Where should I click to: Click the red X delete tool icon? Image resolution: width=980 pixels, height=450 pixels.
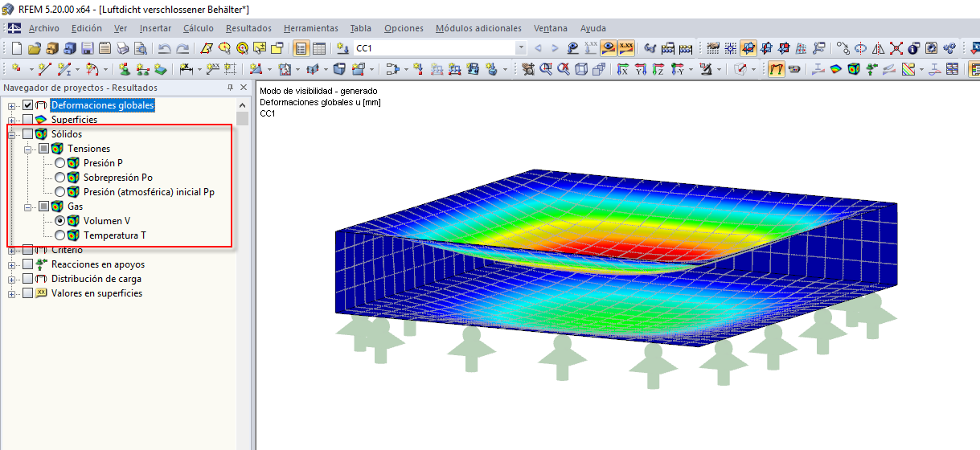click(896, 48)
